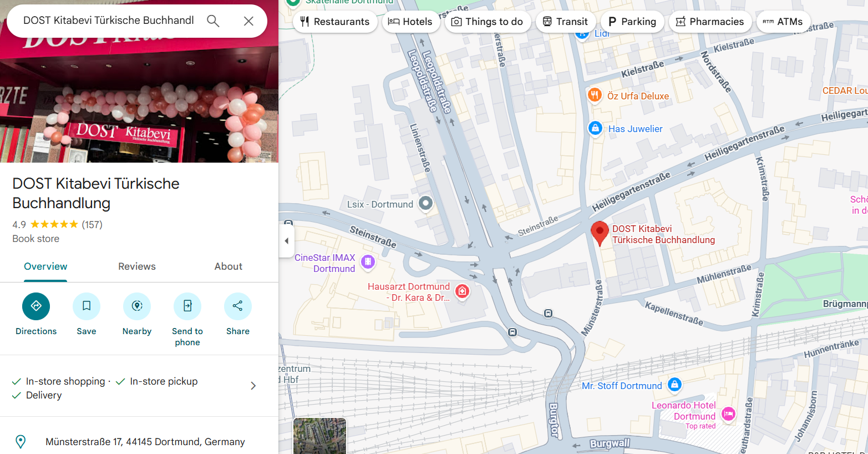Click the search text input field
Viewport: 868px width, 454px height.
click(109, 21)
